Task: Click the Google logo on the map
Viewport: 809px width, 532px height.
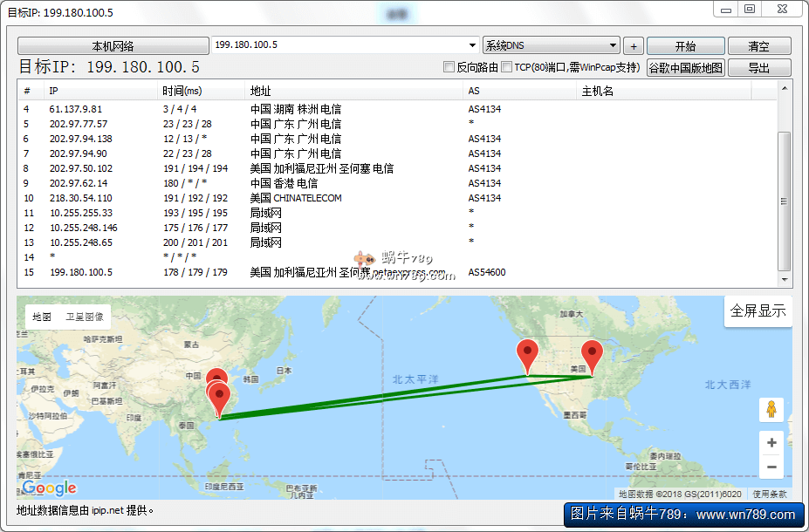Action: tap(50, 488)
